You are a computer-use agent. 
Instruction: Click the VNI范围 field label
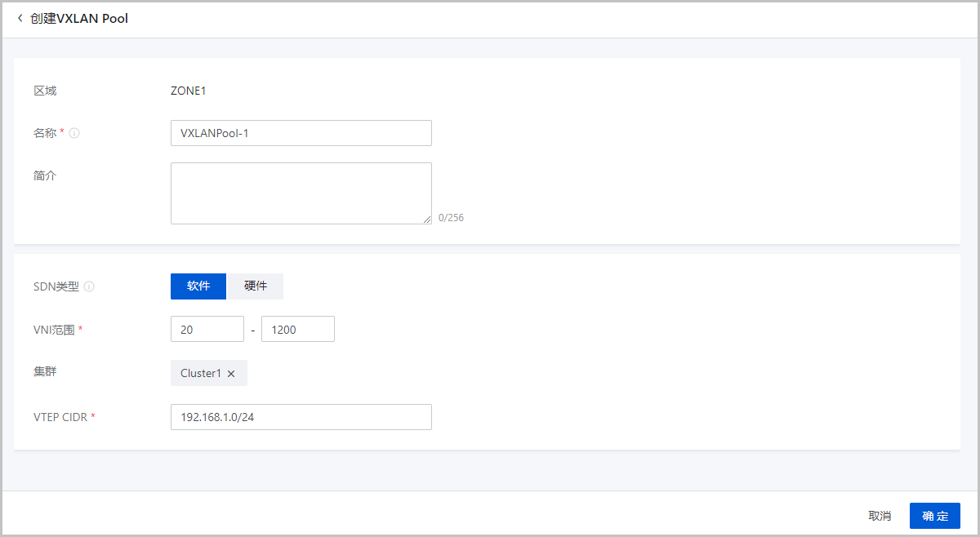pos(54,330)
